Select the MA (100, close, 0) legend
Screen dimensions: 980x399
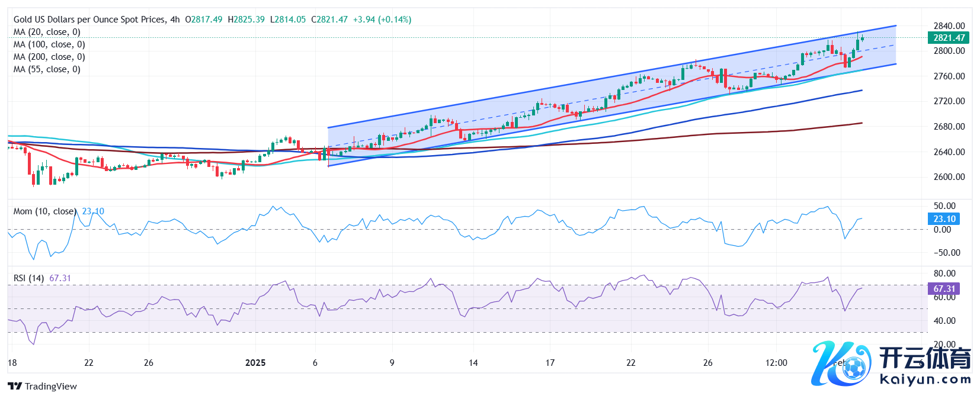point(49,44)
